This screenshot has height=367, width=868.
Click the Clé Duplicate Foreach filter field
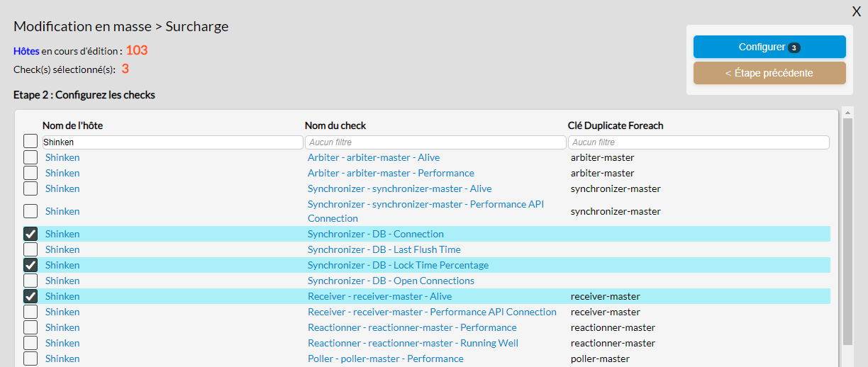(x=699, y=142)
